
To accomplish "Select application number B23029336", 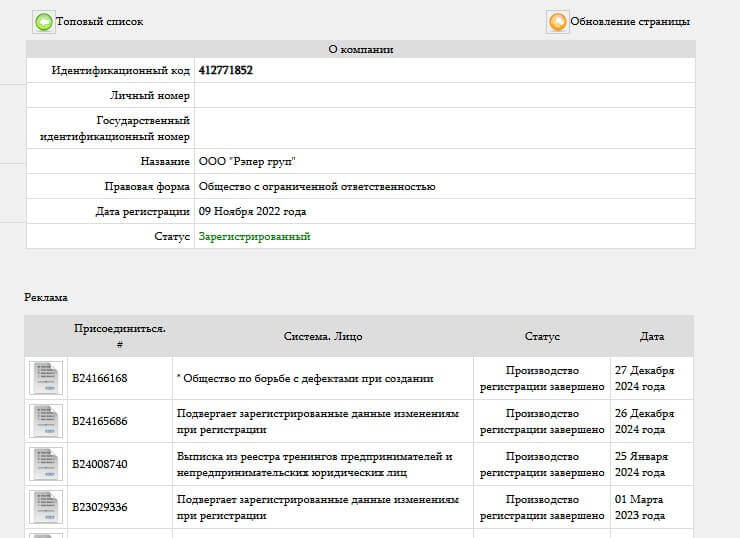I will [x=100, y=507].
